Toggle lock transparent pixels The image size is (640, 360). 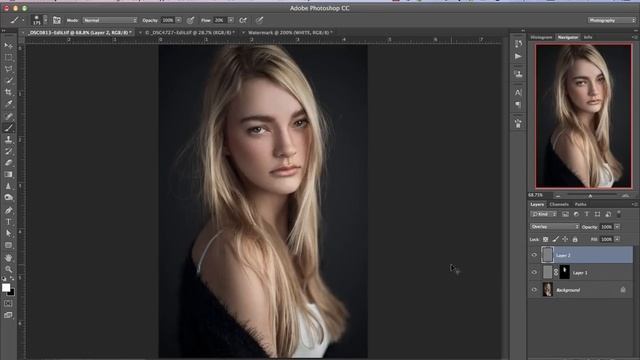pos(546,239)
